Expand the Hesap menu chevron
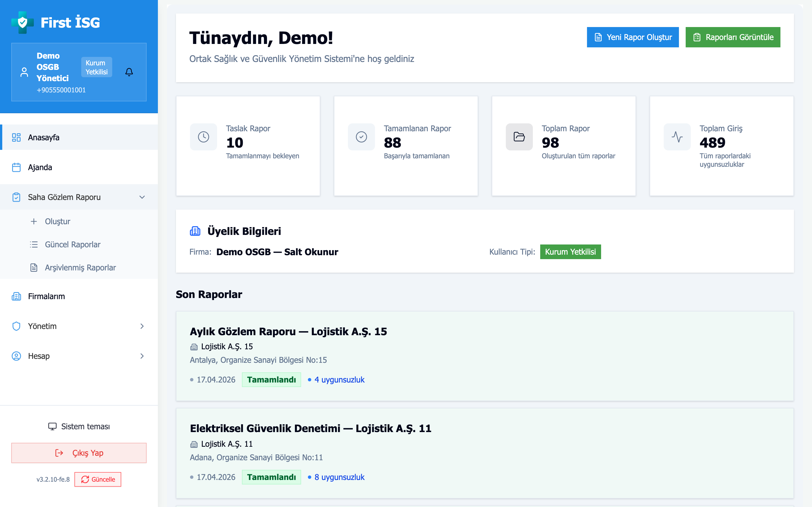Viewport: 812px width, 507px height. click(x=142, y=356)
